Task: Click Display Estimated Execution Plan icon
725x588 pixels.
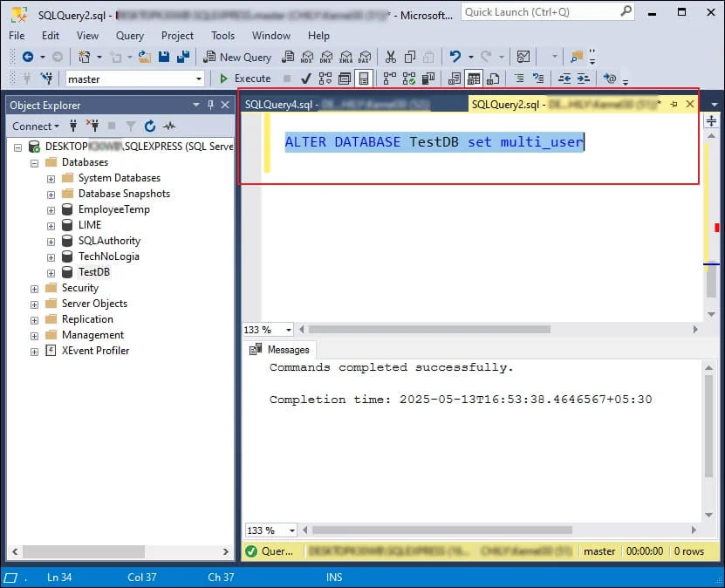Action: [325, 79]
